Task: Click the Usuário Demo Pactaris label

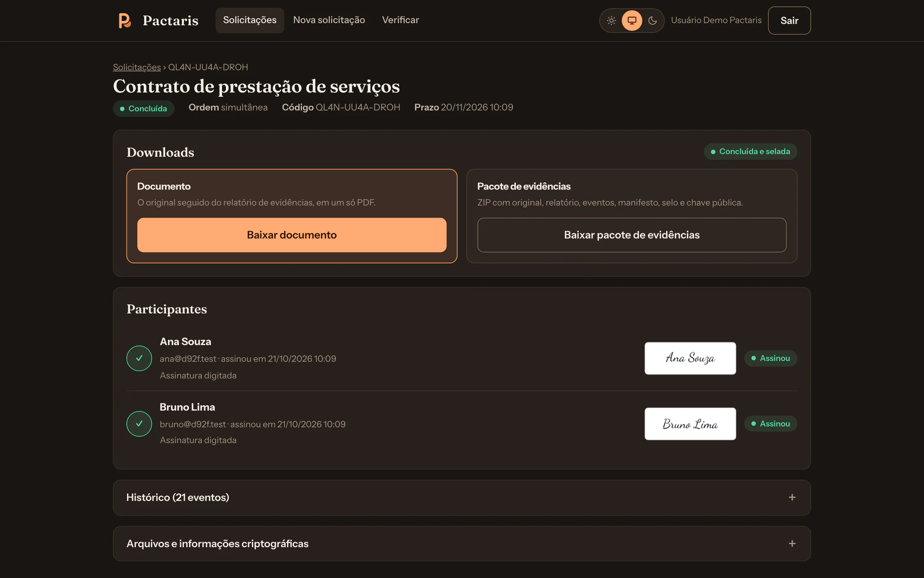Action: [x=716, y=20]
